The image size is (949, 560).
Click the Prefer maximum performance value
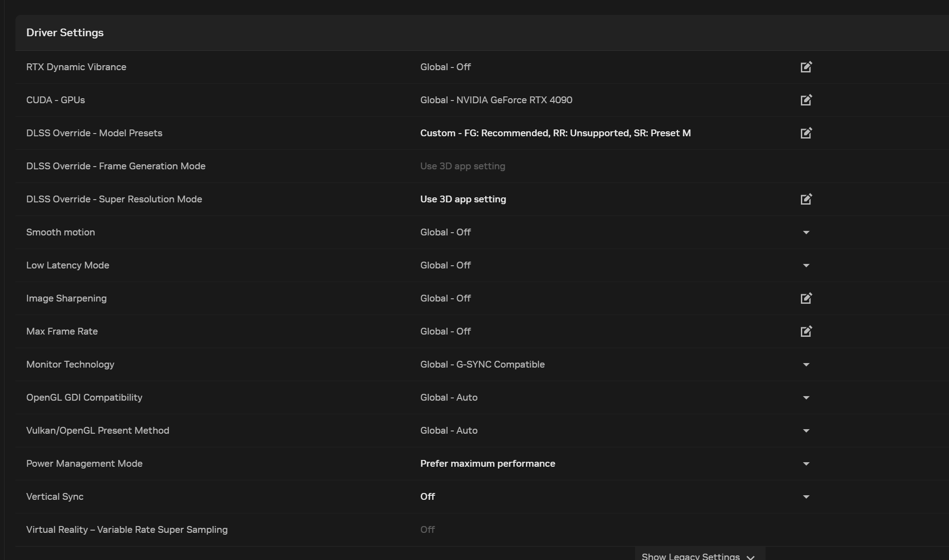pos(487,464)
